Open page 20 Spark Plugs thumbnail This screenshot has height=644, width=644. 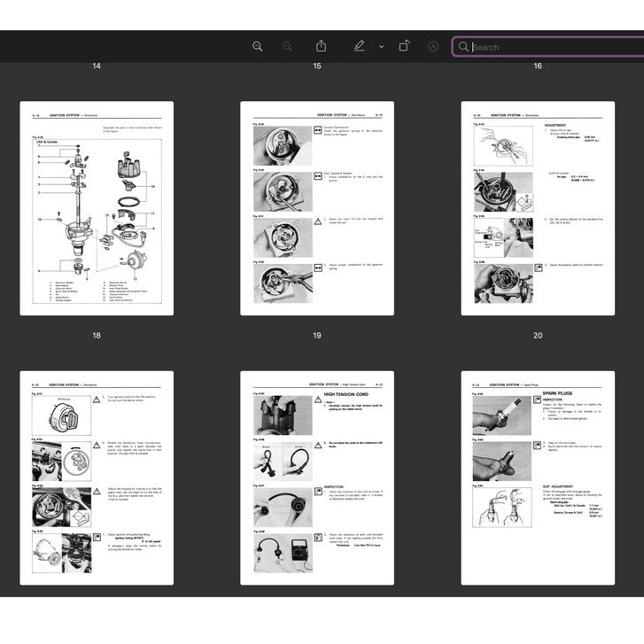click(538, 477)
